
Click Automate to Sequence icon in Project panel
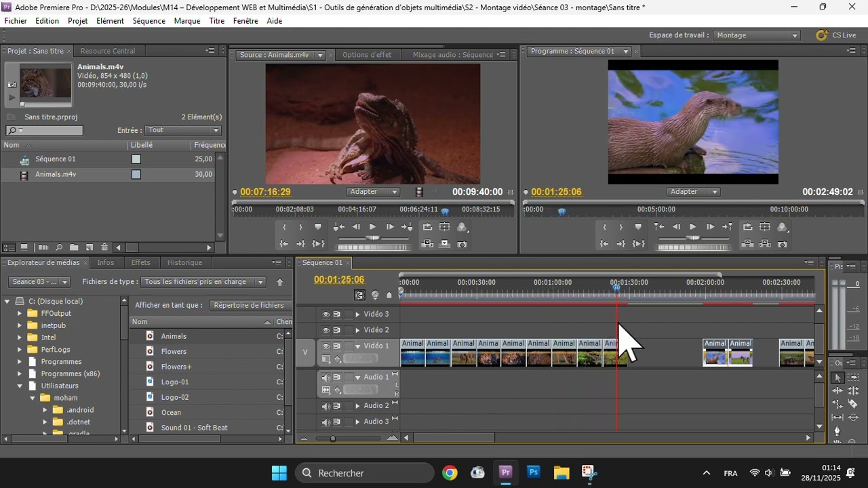pos(43,247)
